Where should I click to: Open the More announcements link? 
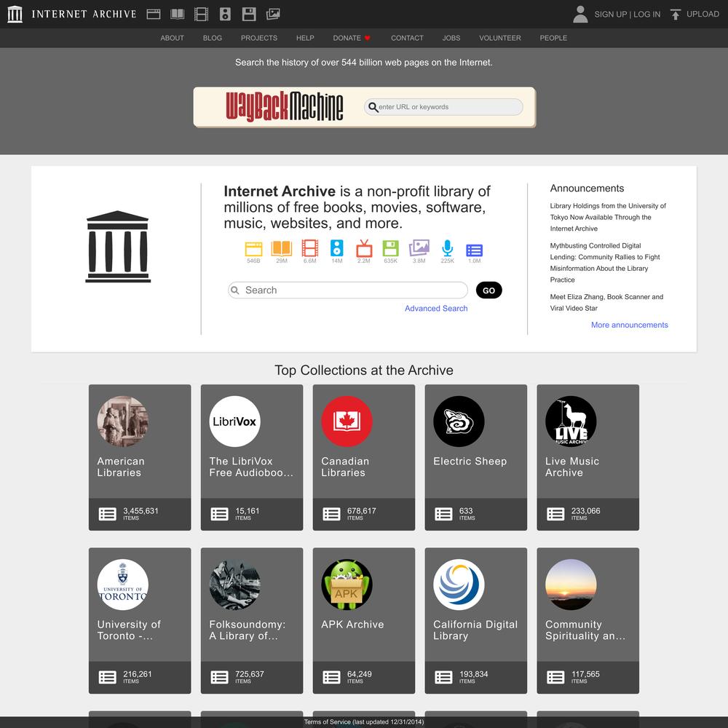coord(630,325)
